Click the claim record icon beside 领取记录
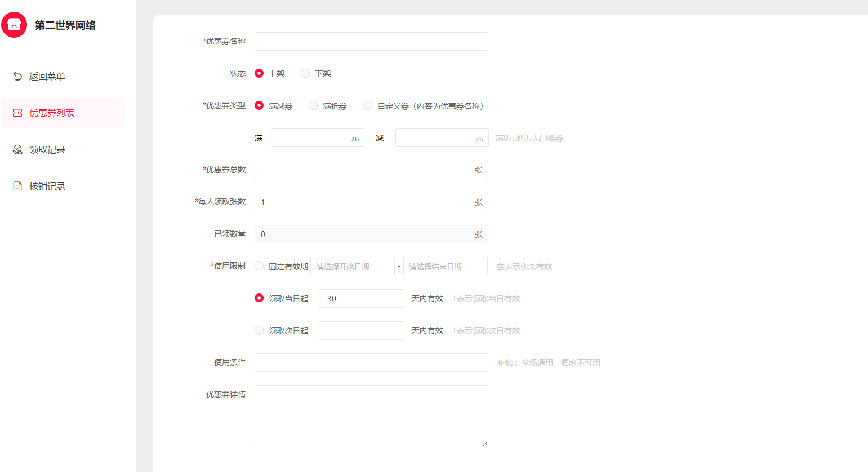This screenshot has height=472, width=868. point(17,149)
